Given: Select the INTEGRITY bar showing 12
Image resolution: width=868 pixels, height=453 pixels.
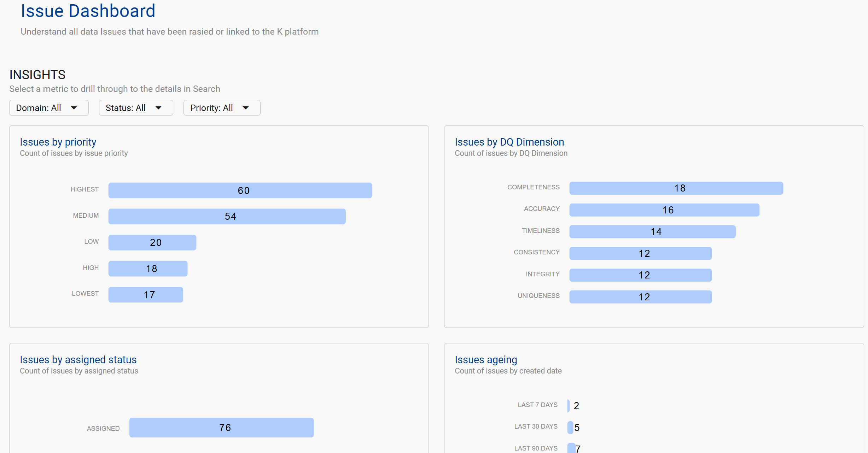Looking at the screenshot, I should coord(640,275).
